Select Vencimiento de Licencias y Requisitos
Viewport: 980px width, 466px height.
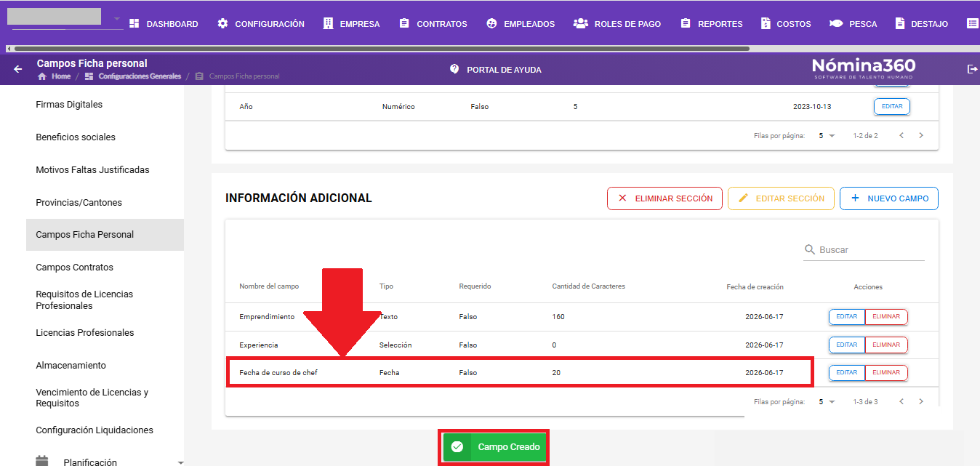[92, 398]
